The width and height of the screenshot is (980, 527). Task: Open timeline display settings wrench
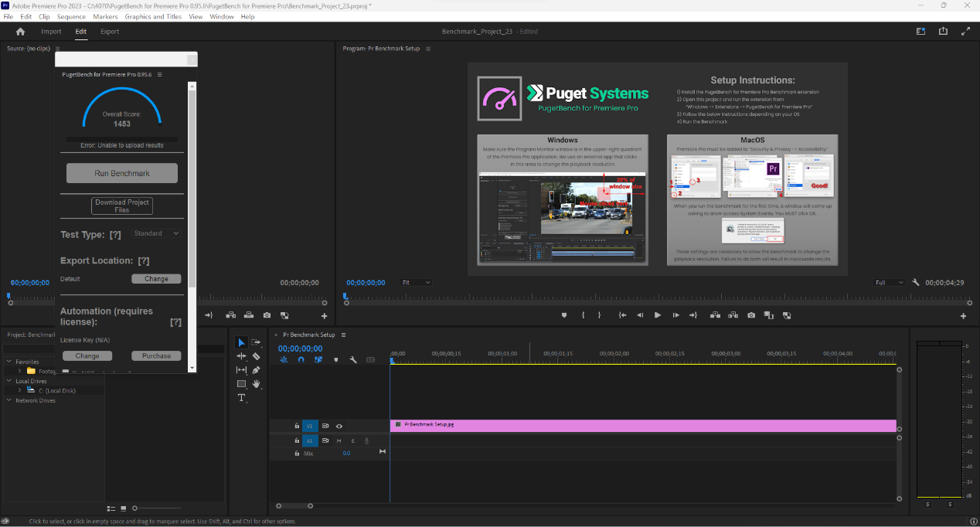353,360
